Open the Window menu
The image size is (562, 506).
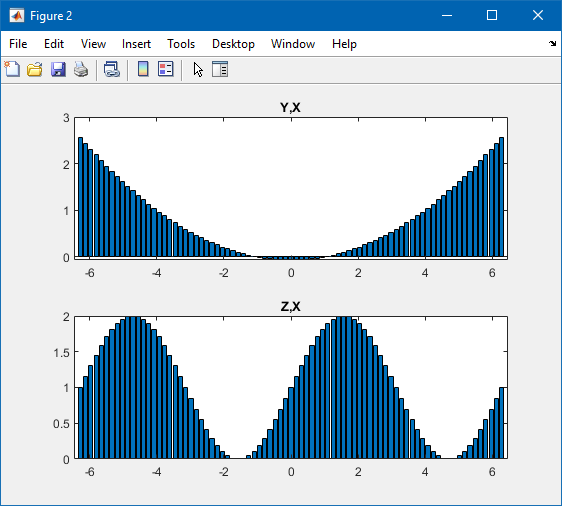pyautogui.click(x=293, y=44)
